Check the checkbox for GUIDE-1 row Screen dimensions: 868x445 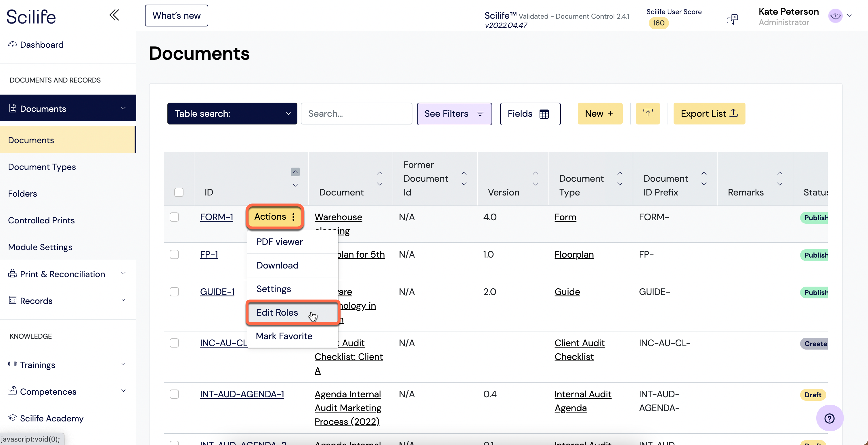click(175, 292)
